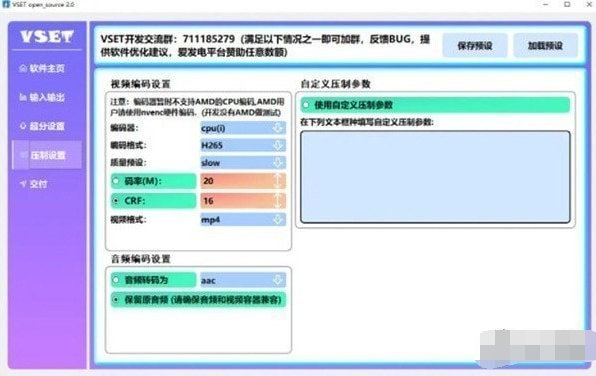This screenshot has height=376, width=596.
Task: Maximize the VSET window
Action: (x=567, y=5)
